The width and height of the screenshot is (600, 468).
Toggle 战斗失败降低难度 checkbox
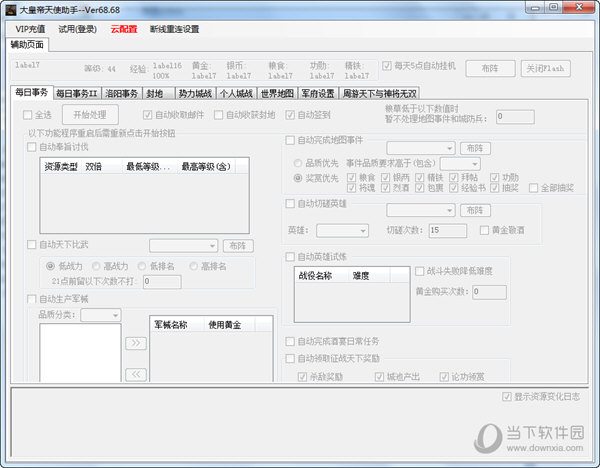pos(454,271)
